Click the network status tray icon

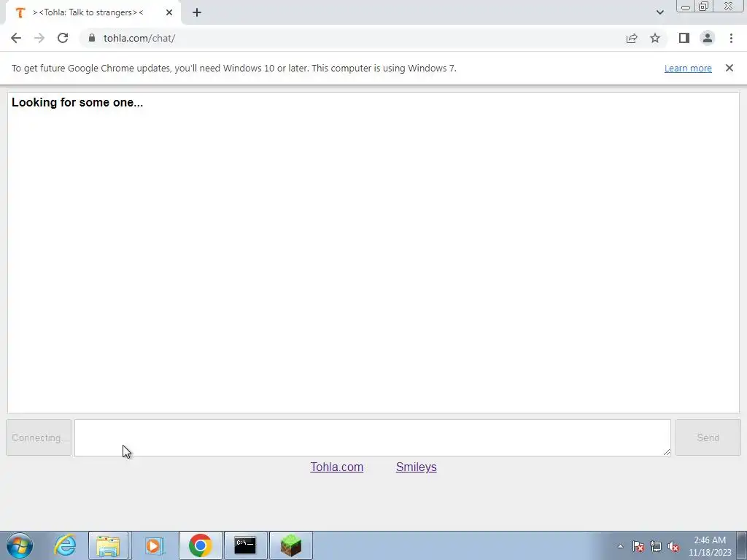click(x=656, y=546)
